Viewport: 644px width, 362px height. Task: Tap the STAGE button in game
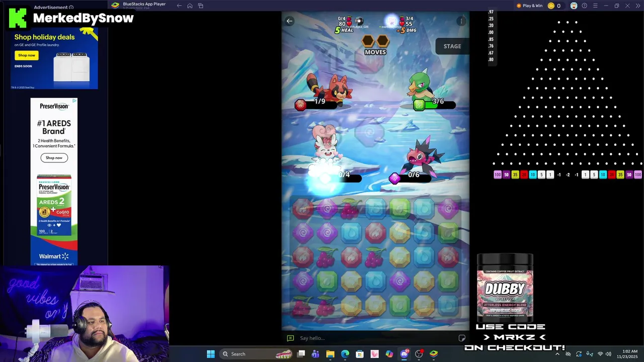(x=452, y=46)
